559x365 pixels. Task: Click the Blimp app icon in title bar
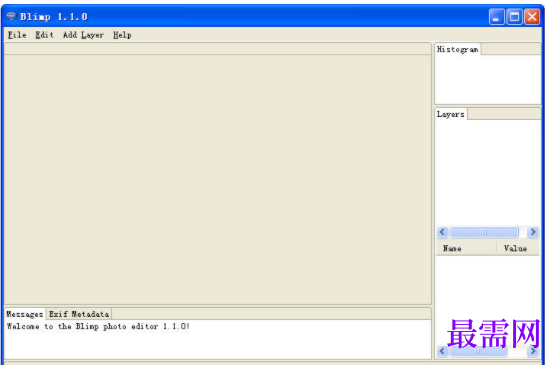11,16
